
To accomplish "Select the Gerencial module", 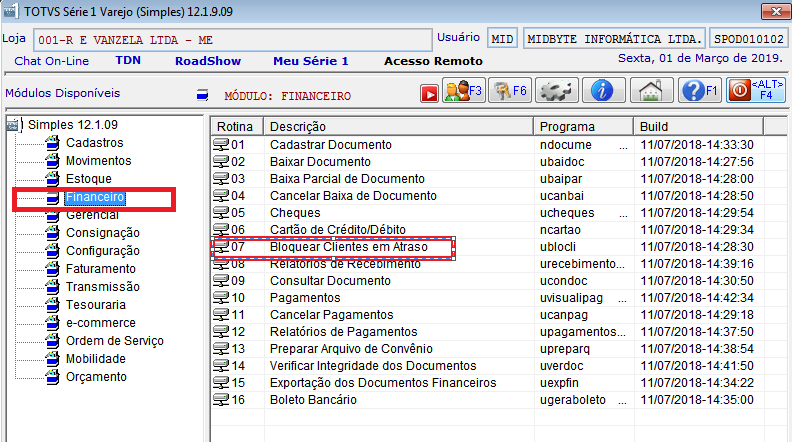I will [92, 215].
